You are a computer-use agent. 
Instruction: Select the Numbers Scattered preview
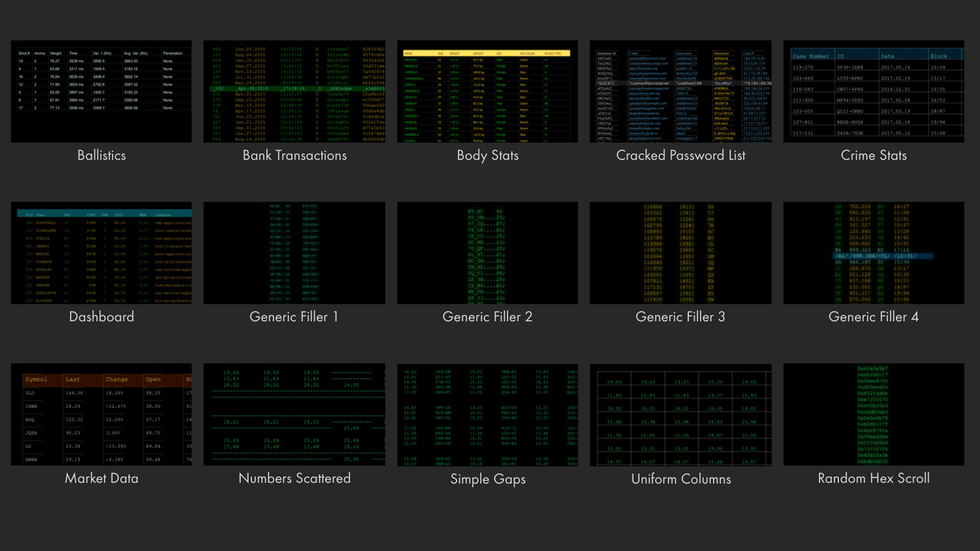pos(294,414)
